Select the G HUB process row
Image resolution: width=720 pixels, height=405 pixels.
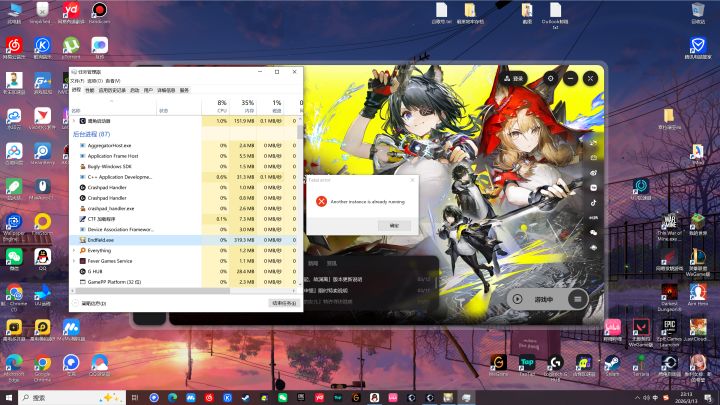pos(184,271)
